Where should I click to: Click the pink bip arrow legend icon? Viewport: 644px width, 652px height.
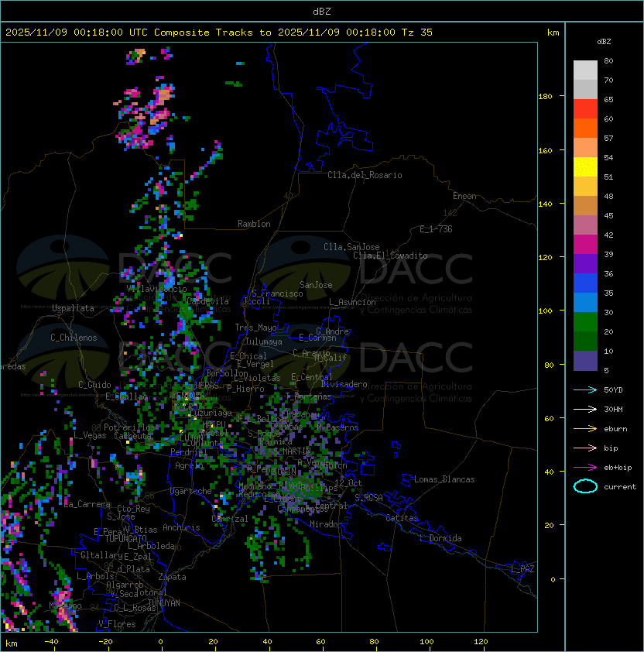[585, 448]
